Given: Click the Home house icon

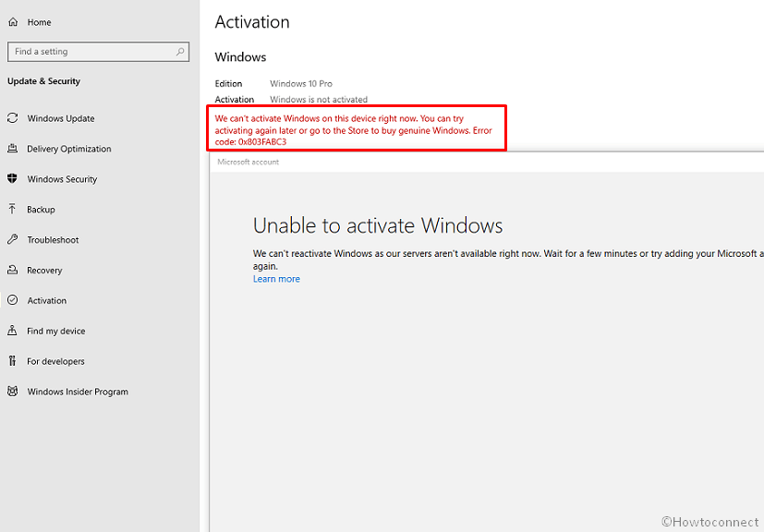Looking at the screenshot, I should (x=13, y=22).
